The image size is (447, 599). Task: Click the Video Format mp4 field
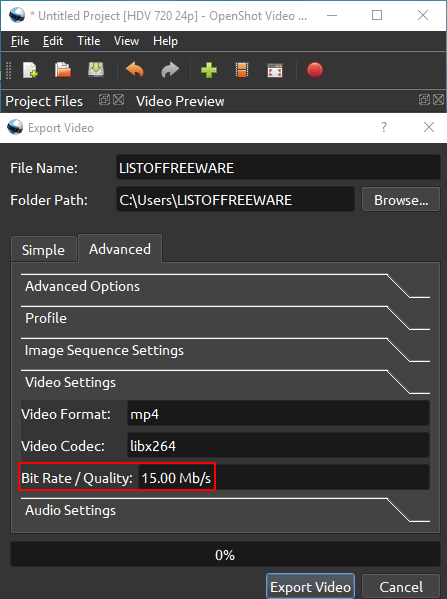(x=278, y=414)
